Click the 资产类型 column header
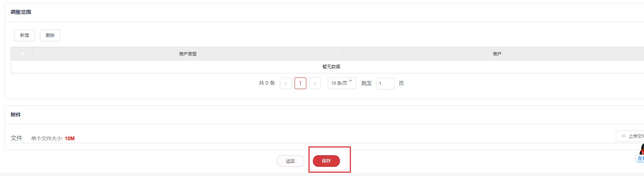The width and height of the screenshot is (644, 176). (188, 54)
